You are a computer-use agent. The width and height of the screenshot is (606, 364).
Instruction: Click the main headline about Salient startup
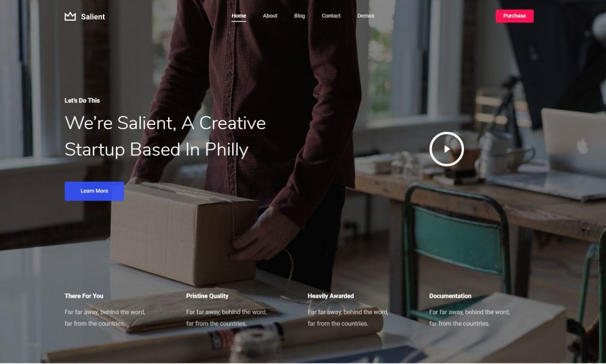pyautogui.click(x=165, y=136)
